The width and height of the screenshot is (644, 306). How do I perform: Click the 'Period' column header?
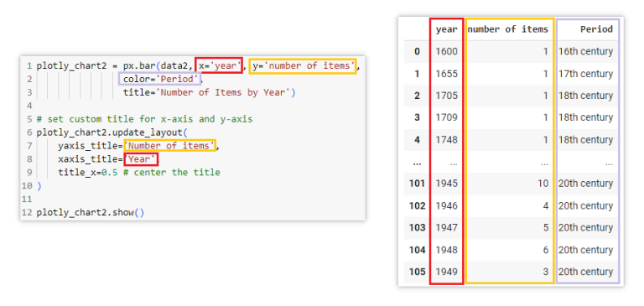(596, 29)
